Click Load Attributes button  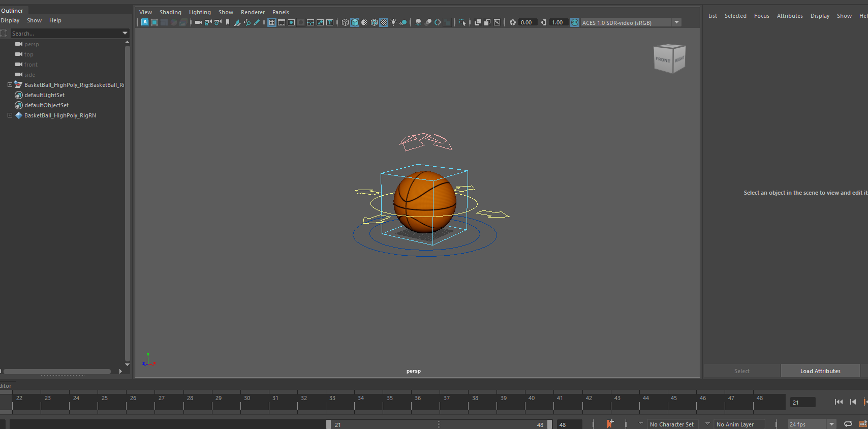click(820, 371)
